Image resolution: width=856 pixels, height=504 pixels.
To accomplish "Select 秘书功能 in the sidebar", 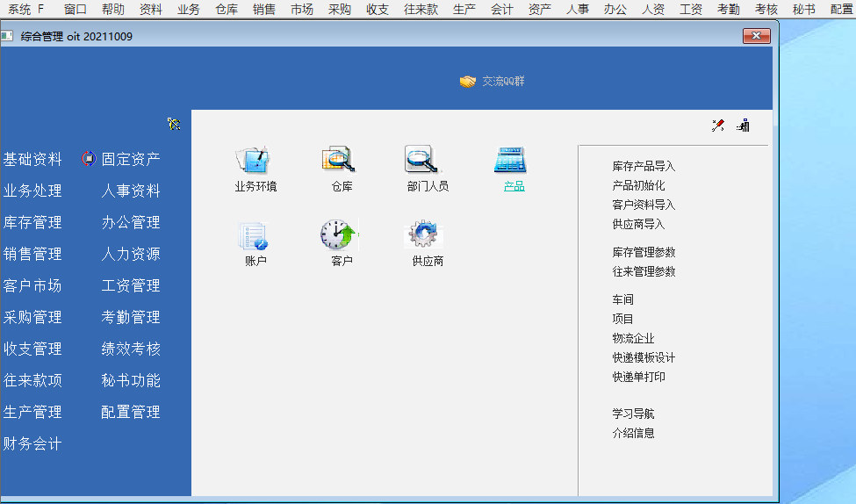I will 131,380.
